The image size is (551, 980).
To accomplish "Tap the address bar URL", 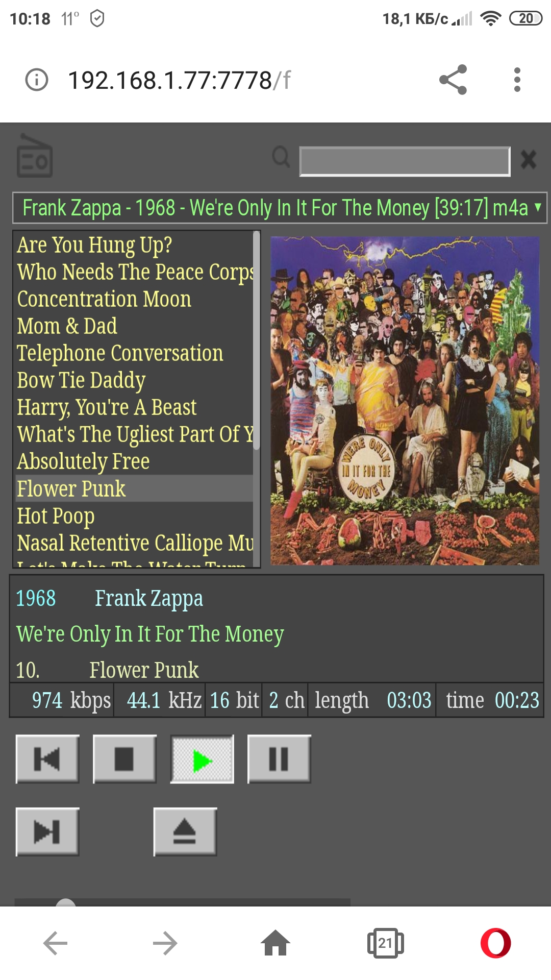I will pyautogui.click(x=179, y=80).
